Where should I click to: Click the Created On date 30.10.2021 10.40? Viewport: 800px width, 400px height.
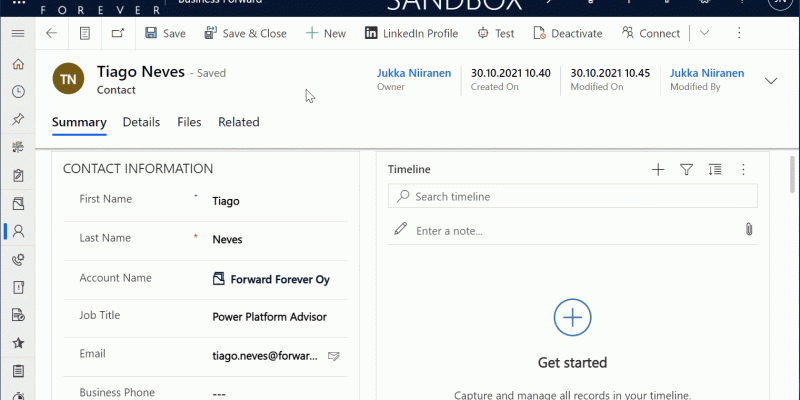click(x=510, y=73)
